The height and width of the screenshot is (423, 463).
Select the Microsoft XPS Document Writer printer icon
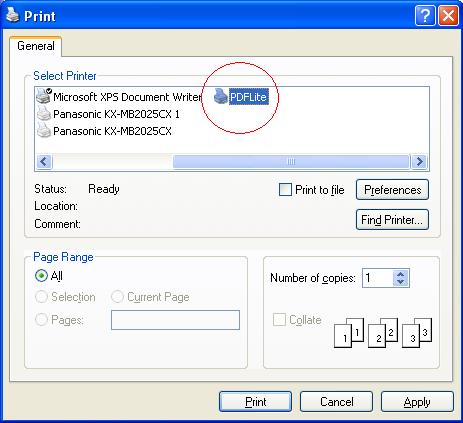point(44,96)
